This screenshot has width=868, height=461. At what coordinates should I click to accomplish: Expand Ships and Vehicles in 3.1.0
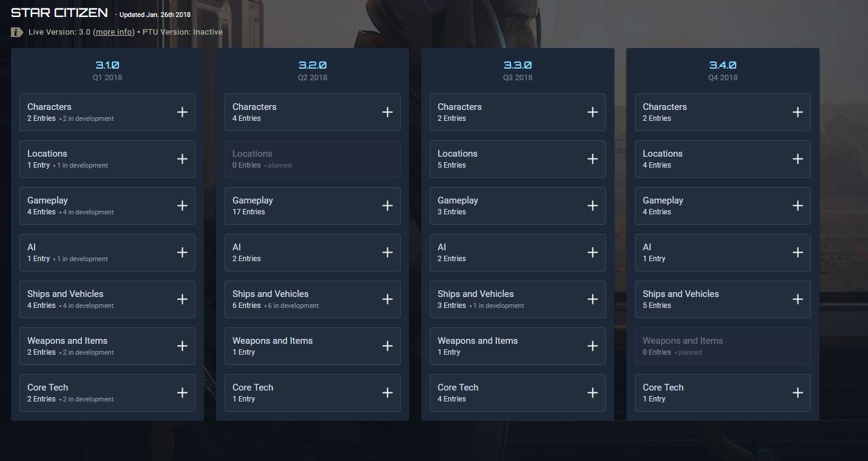tap(107, 299)
